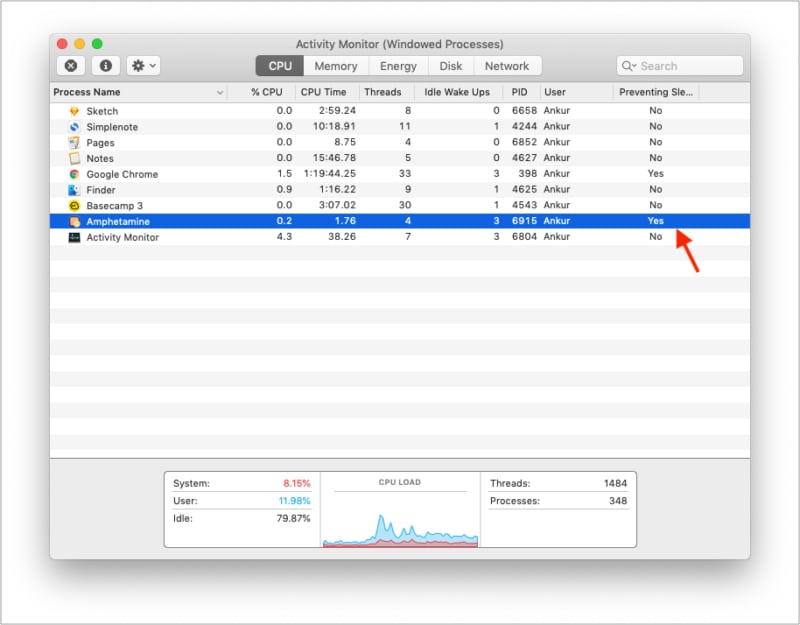This screenshot has width=800, height=625.
Task: Click the Idle Wake Ups column header
Action: click(x=459, y=91)
